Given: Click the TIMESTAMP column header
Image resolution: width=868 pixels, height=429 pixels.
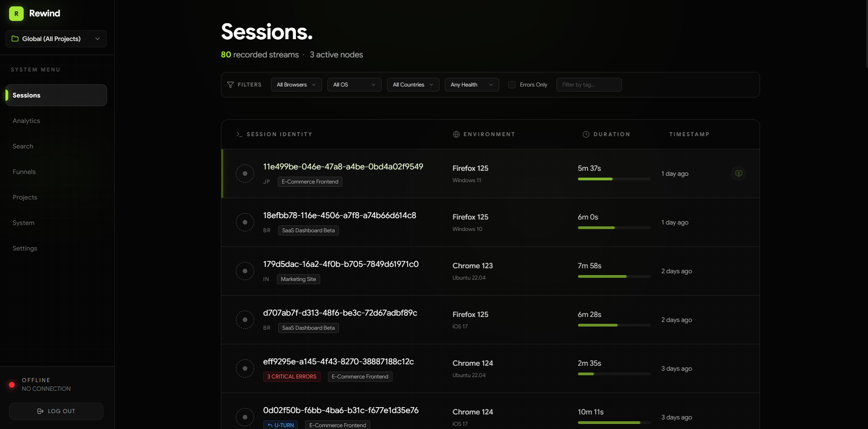Looking at the screenshot, I should (689, 134).
